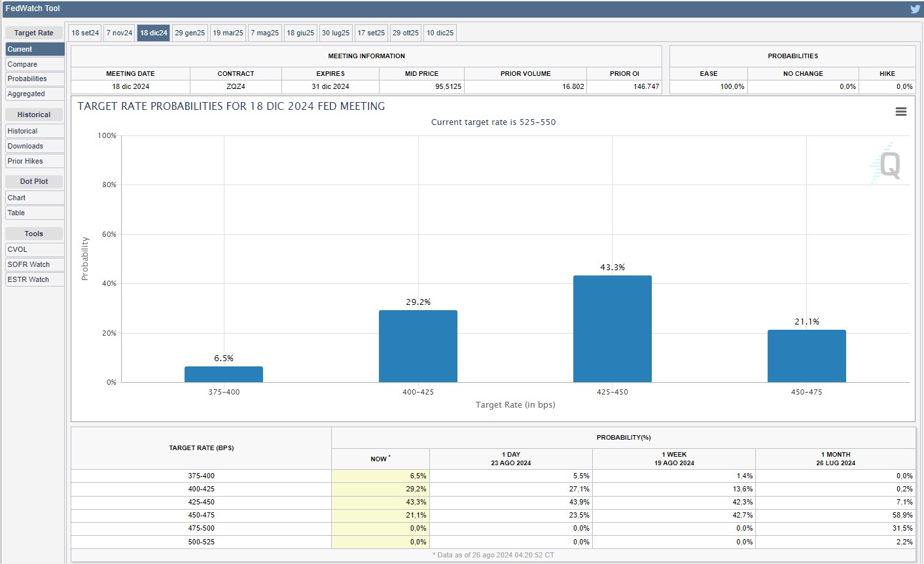Screen dimensions: 924x564
Task: Open the chart hamburger menu
Action: [901, 112]
